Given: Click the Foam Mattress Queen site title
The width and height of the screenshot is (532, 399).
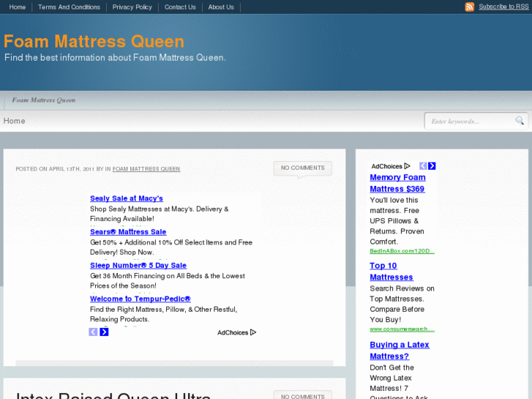Looking at the screenshot, I should [94, 42].
